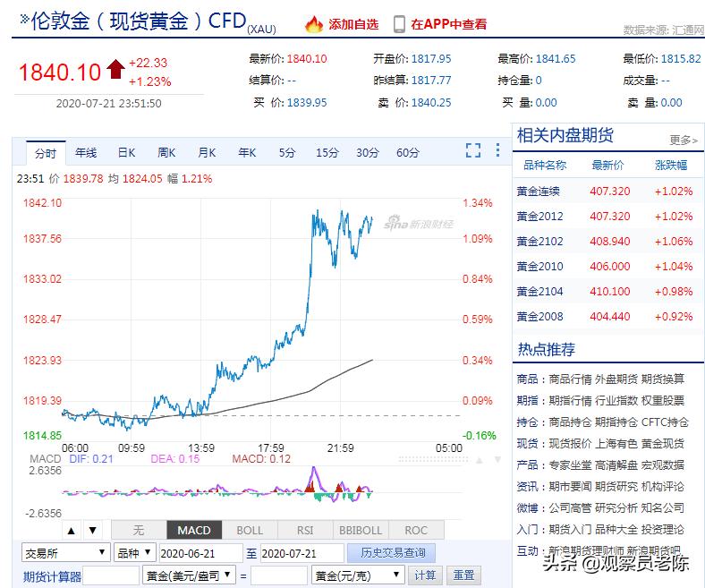This screenshot has width=705, height=588.
Task: Open the 黄金2102 futures row
Action: tap(607, 242)
